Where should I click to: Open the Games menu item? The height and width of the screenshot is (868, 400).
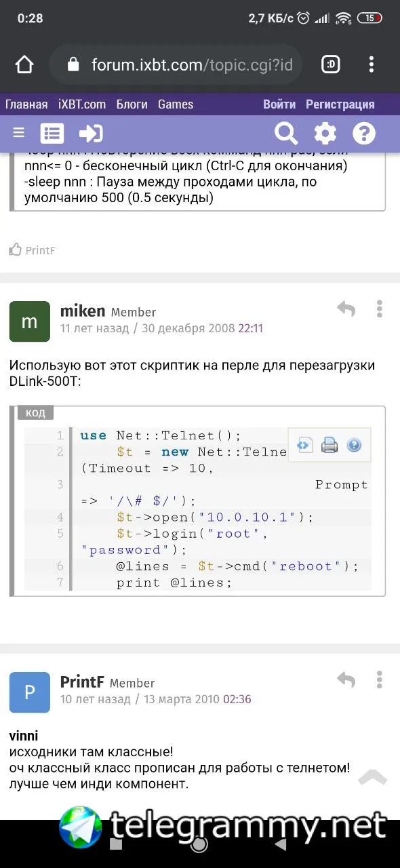coord(176,104)
